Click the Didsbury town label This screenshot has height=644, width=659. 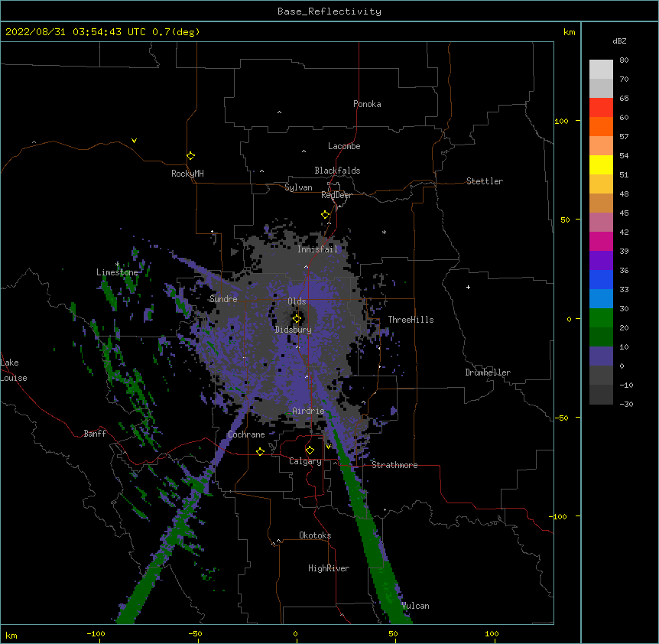coord(294,330)
